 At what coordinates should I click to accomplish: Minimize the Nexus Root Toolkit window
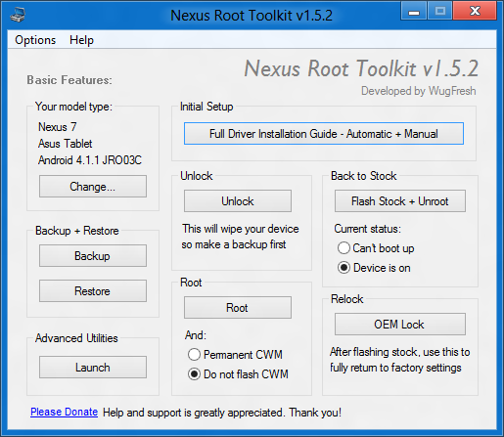[x=414, y=11]
